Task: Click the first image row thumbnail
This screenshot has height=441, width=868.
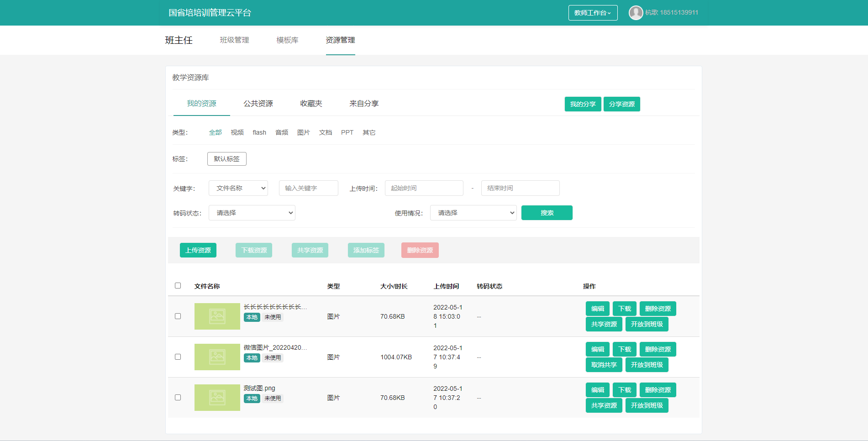Action: pos(217,316)
